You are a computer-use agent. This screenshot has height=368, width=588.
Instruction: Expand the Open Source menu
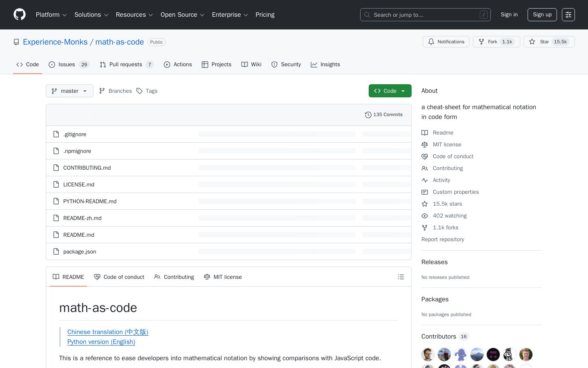pyautogui.click(x=183, y=15)
